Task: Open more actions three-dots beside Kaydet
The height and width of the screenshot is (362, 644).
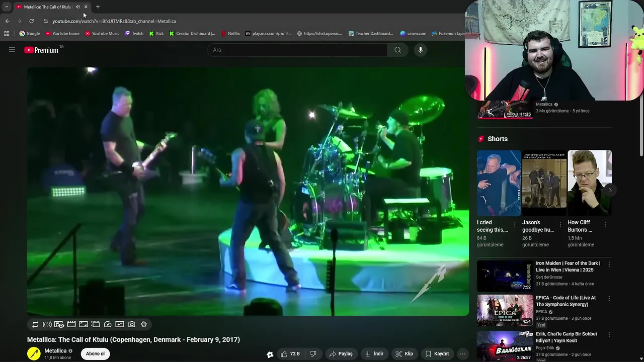Action: (x=463, y=354)
